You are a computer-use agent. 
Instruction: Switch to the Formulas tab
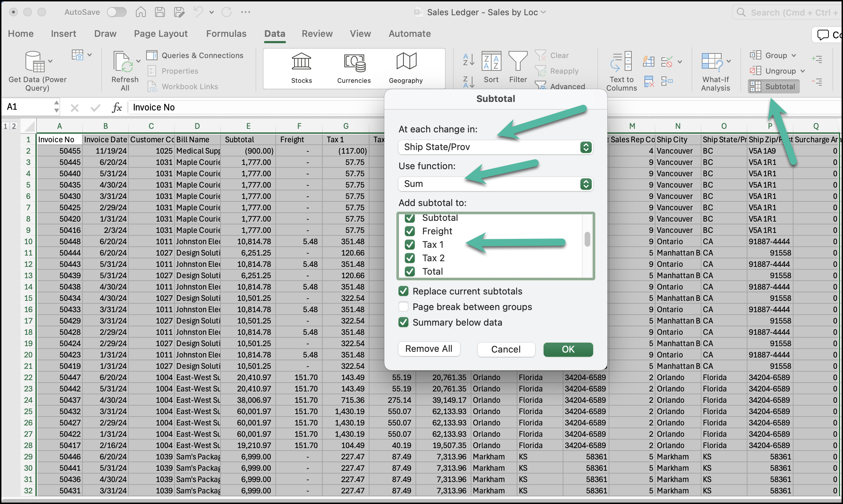tap(226, 34)
